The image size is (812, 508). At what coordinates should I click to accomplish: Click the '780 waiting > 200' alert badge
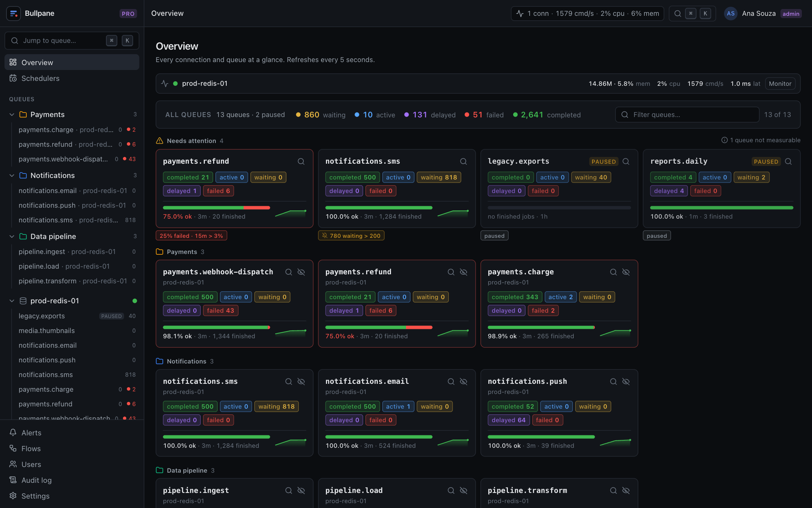point(351,236)
